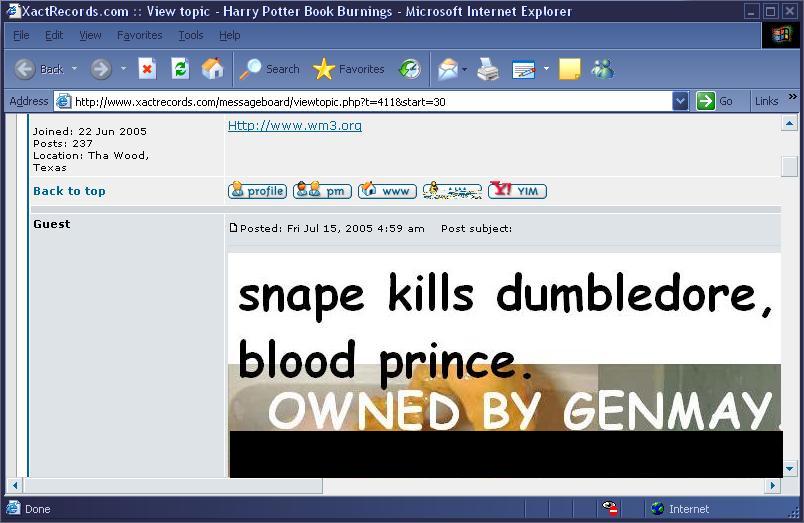Open the Favorites star button

pyautogui.click(x=349, y=69)
